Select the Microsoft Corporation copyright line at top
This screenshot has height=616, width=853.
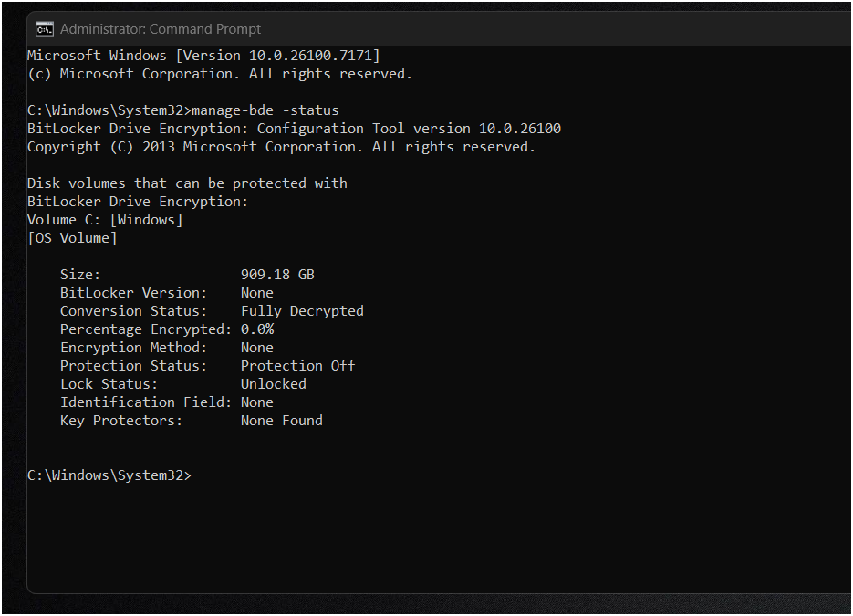(x=220, y=74)
